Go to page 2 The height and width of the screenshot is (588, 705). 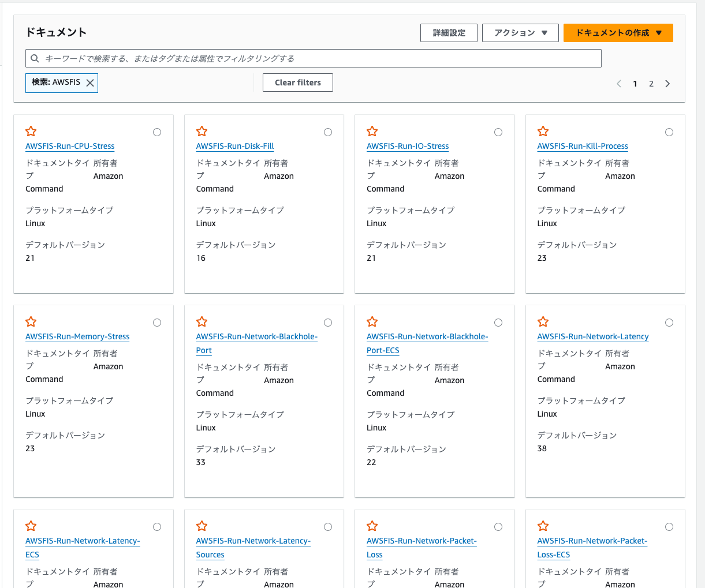point(651,84)
